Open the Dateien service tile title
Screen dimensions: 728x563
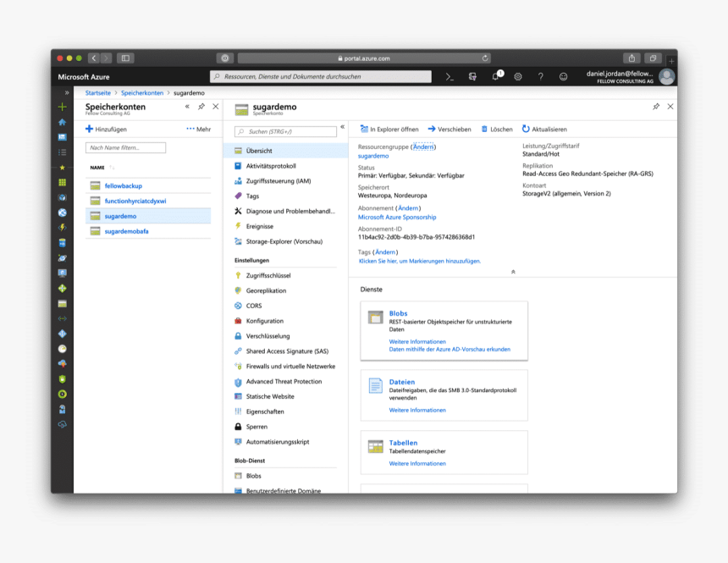(401, 382)
